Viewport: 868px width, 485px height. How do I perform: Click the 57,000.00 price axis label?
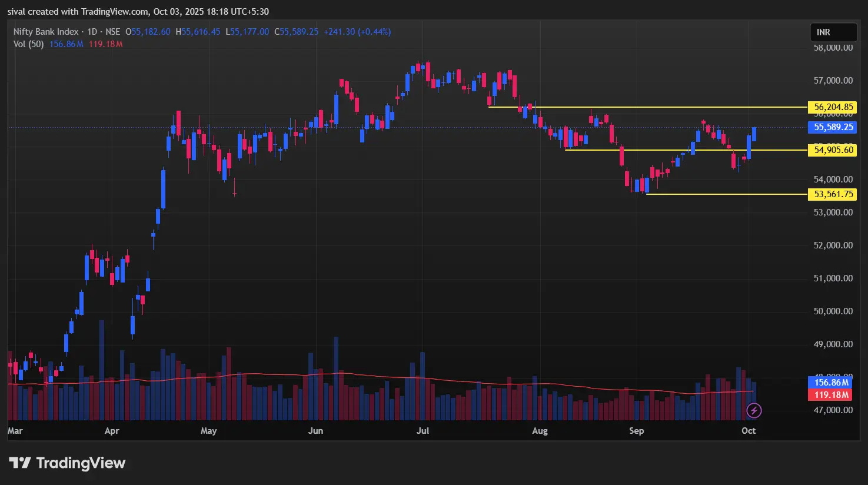coord(833,80)
